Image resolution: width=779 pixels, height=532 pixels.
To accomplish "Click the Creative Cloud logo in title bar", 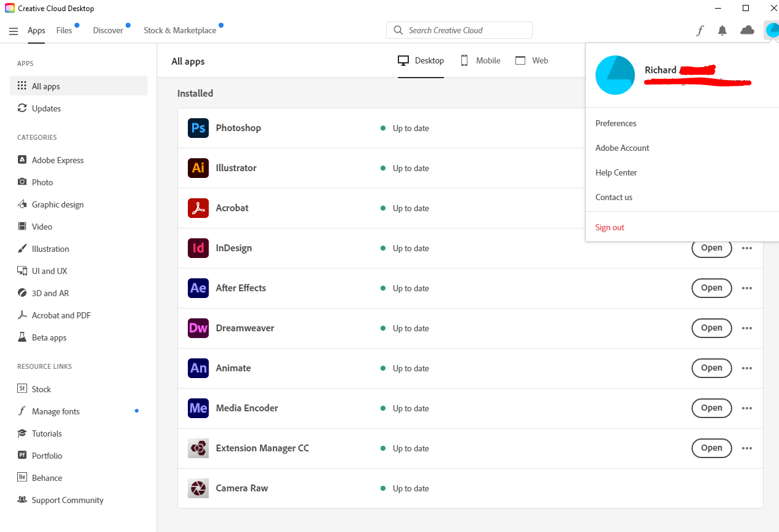I will [10, 9].
